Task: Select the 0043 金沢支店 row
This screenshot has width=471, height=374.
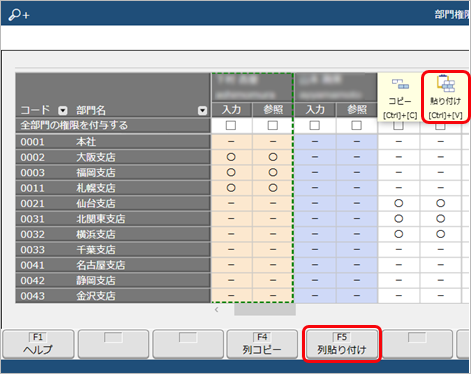Action: point(113,296)
